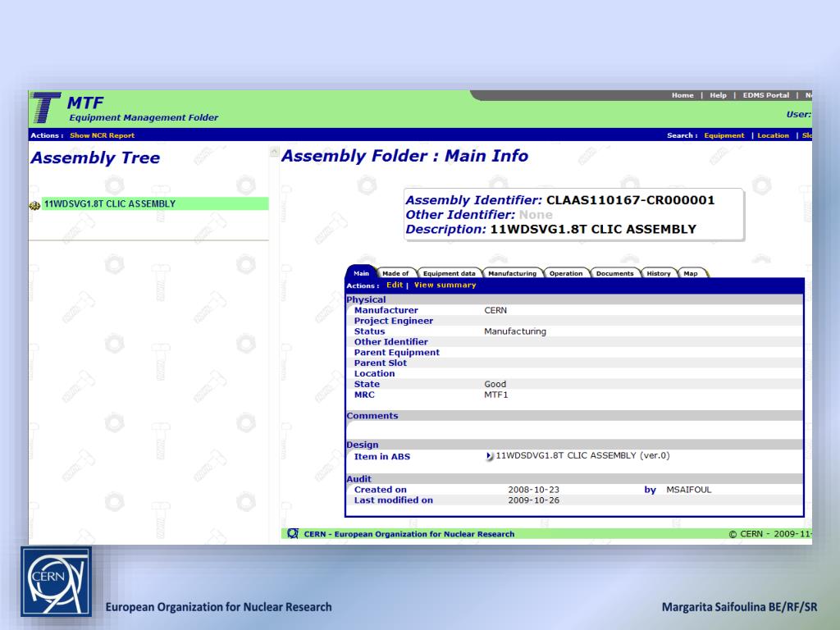Open the History tab

(659, 273)
